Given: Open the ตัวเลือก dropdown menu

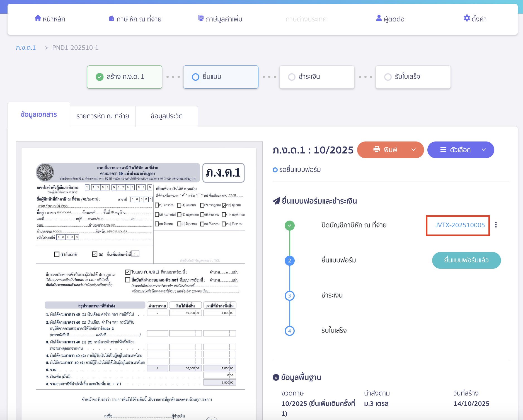Looking at the screenshot, I should coord(483,150).
